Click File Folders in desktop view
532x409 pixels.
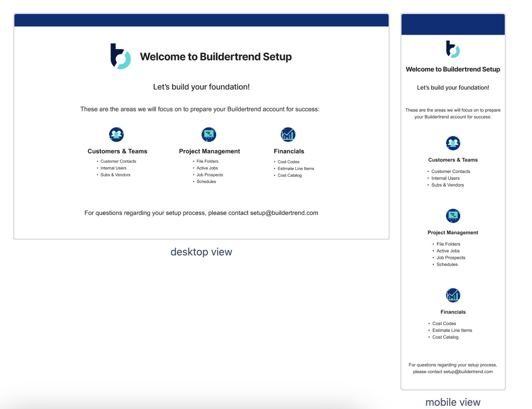[207, 161]
